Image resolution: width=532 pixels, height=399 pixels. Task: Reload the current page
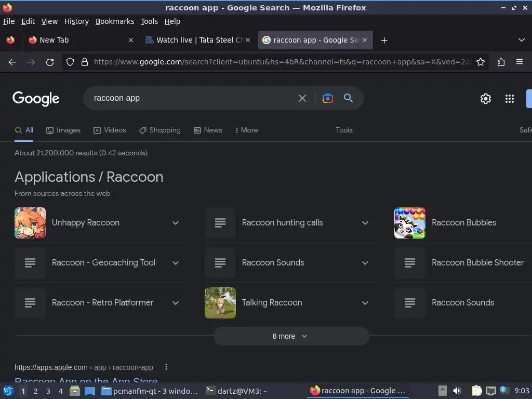pyautogui.click(x=50, y=62)
